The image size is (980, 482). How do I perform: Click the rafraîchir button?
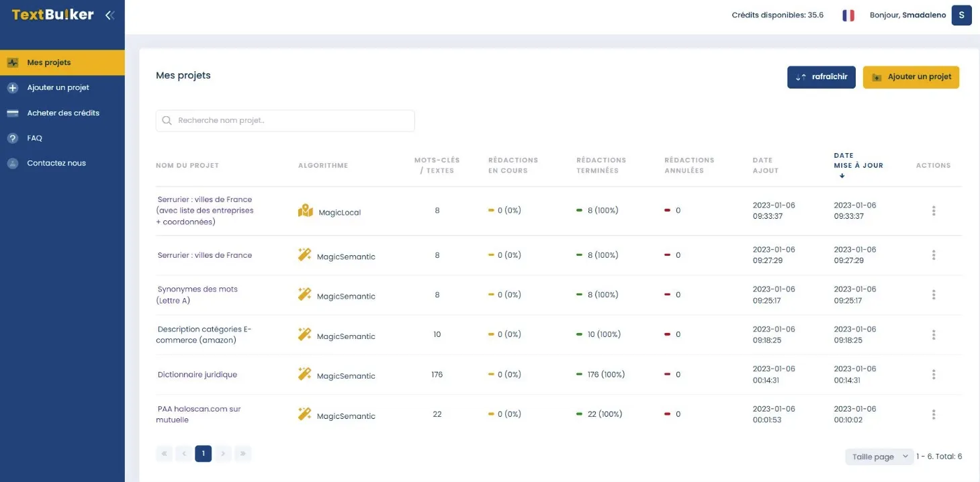(821, 77)
